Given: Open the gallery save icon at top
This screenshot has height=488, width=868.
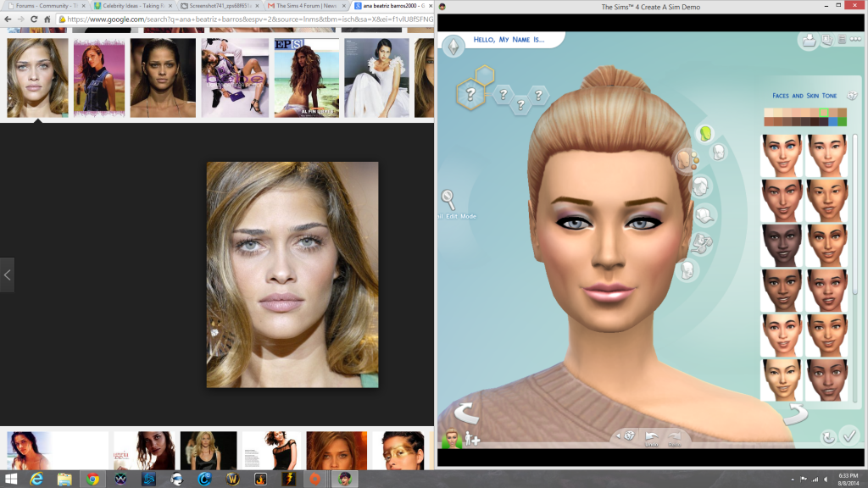Looking at the screenshot, I should [x=809, y=40].
